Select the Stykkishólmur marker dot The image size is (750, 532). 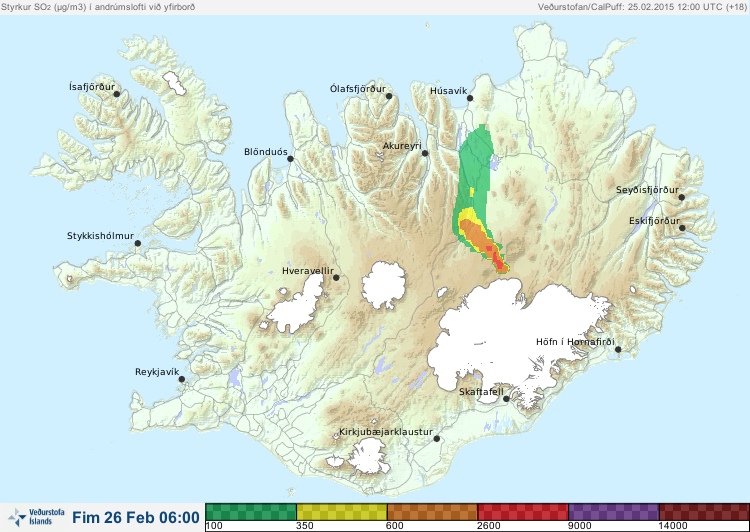click(x=138, y=243)
